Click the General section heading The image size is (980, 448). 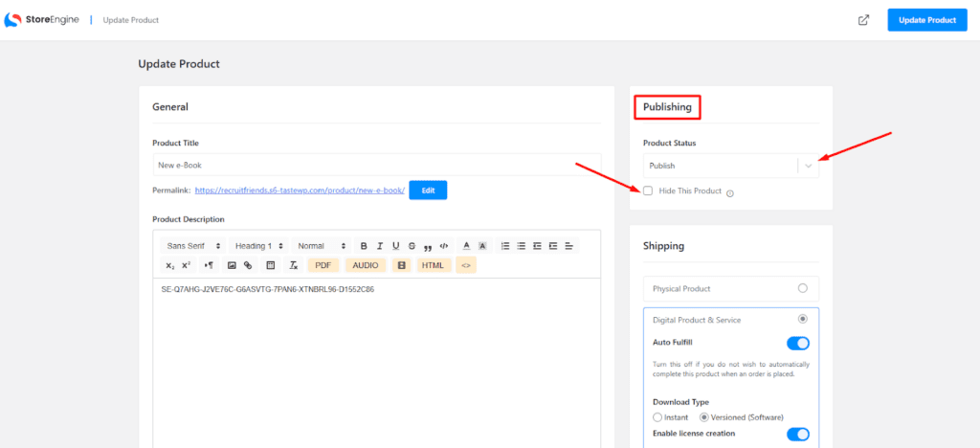coord(170,107)
